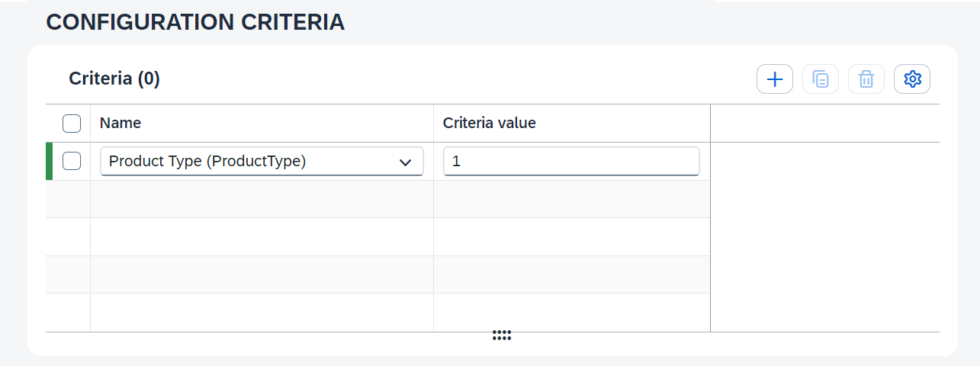Click the Name column header
Screen dimensions: 980x366
coord(120,124)
